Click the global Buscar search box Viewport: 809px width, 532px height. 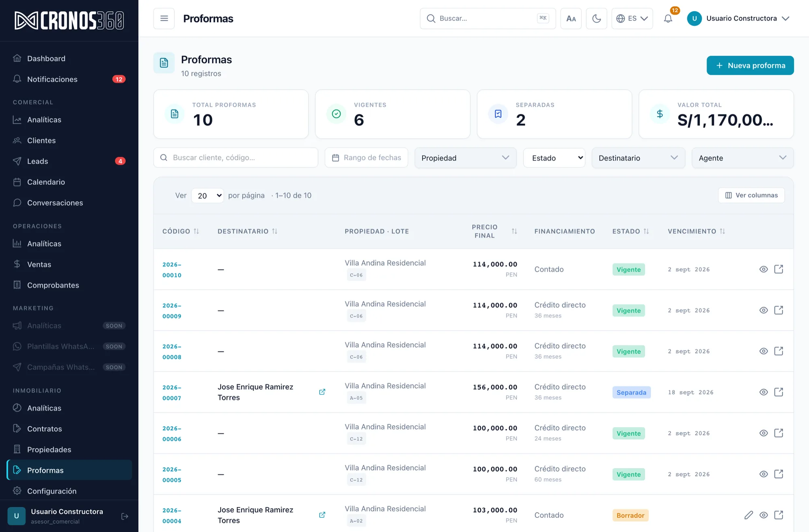[487, 19]
